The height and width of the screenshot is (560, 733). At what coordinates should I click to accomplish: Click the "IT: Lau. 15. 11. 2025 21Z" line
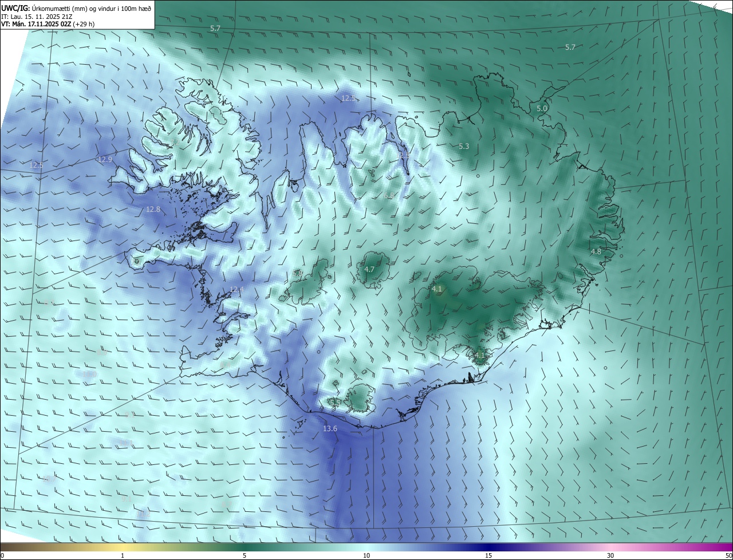(x=36, y=17)
